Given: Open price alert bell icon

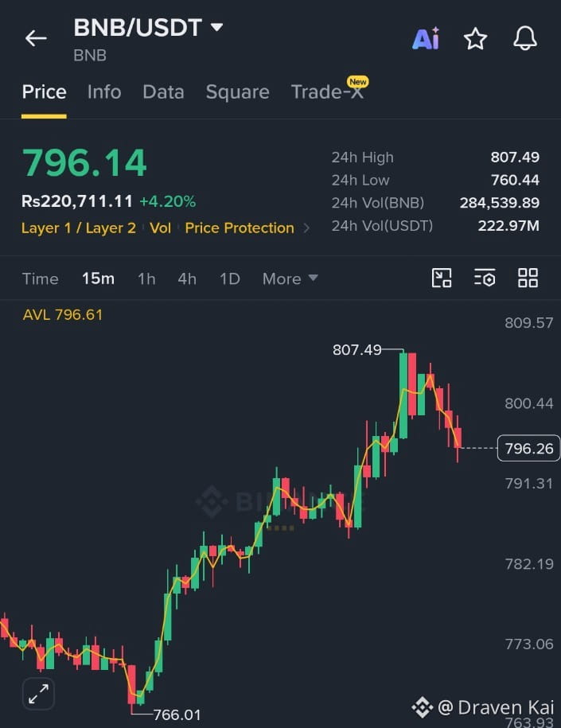Looking at the screenshot, I should [525, 38].
